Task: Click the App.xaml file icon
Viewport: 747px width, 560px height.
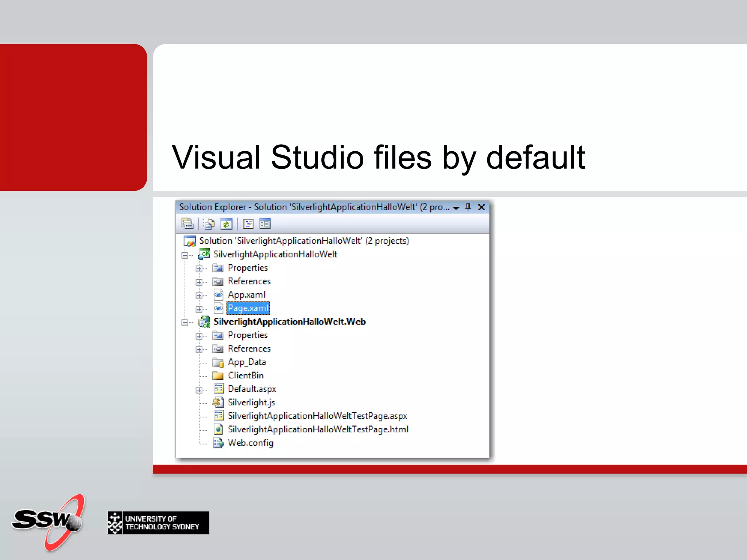Action: tap(218, 295)
